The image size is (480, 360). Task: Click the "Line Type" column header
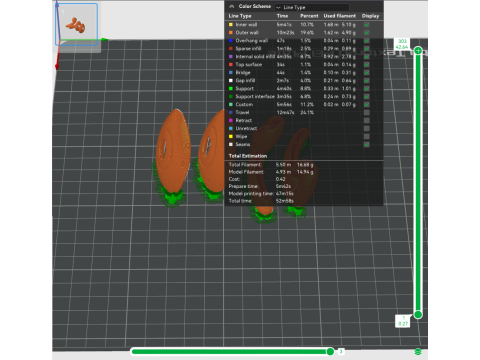[x=240, y=16]
